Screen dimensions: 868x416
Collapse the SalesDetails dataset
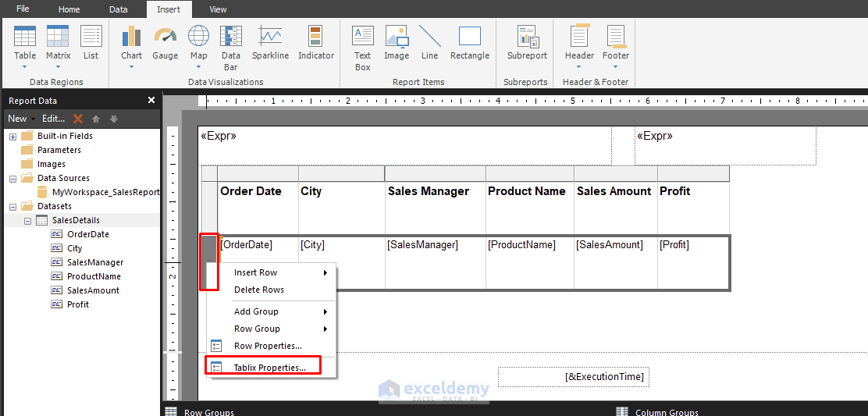tap(27, 220)
